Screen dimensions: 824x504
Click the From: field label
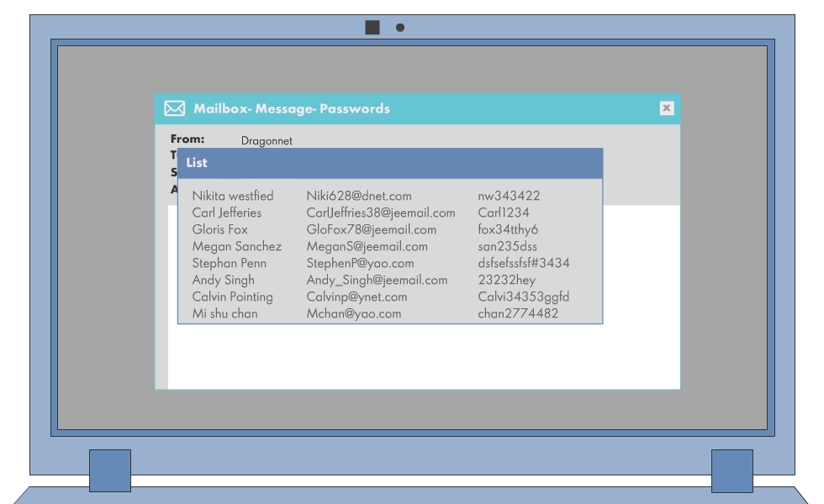point(188,139)
